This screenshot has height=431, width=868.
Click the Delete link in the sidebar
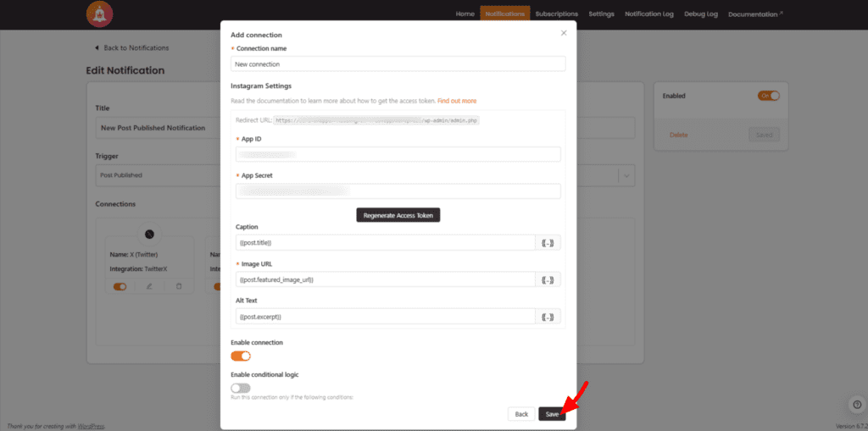pyautogui.click(x=679, y=135)
